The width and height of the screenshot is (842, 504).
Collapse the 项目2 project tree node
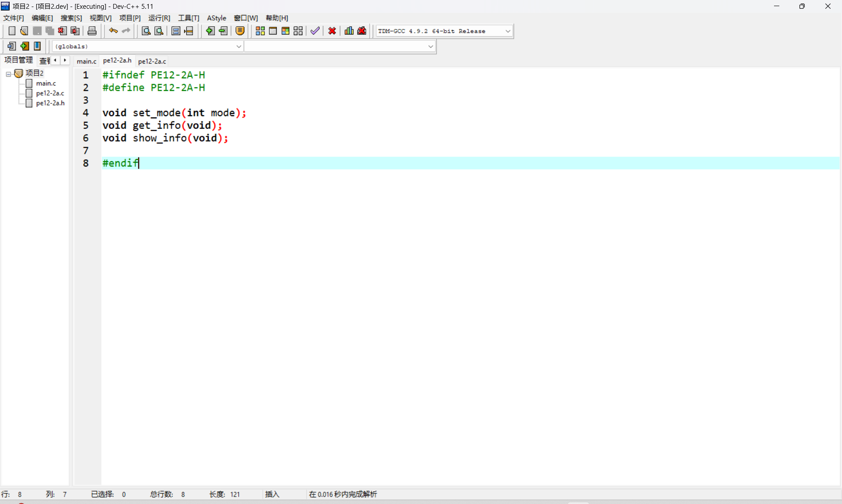pos(8,74)
